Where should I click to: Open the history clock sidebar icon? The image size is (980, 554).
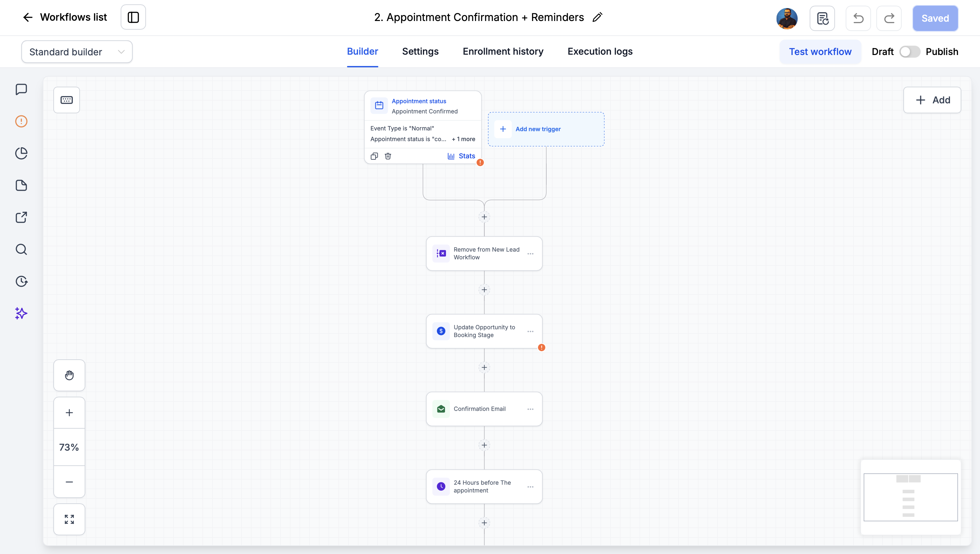pyautogui.click(x=21, y=281)
